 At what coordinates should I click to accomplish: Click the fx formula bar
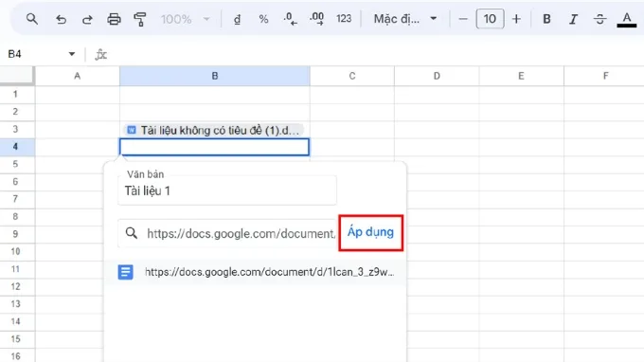click(366, 54)
